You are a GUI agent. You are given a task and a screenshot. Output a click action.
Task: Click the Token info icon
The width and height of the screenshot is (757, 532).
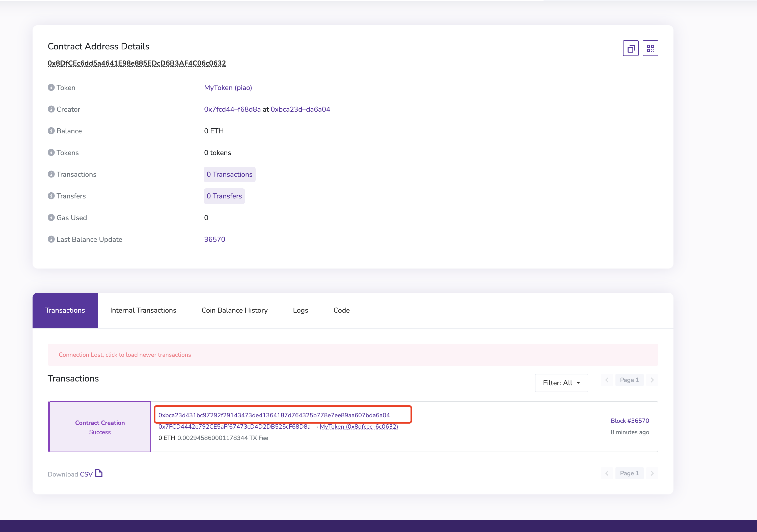click(51, 87)
